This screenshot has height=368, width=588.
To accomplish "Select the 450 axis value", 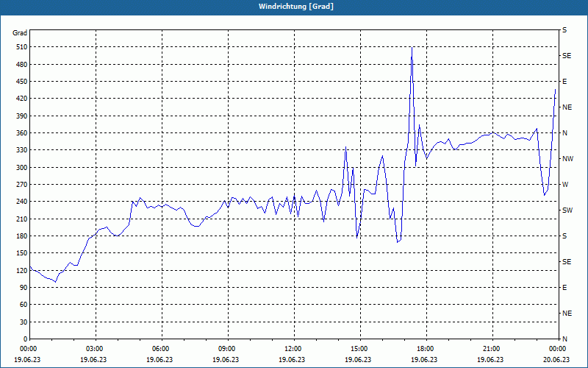I will (x=23, y=82).
